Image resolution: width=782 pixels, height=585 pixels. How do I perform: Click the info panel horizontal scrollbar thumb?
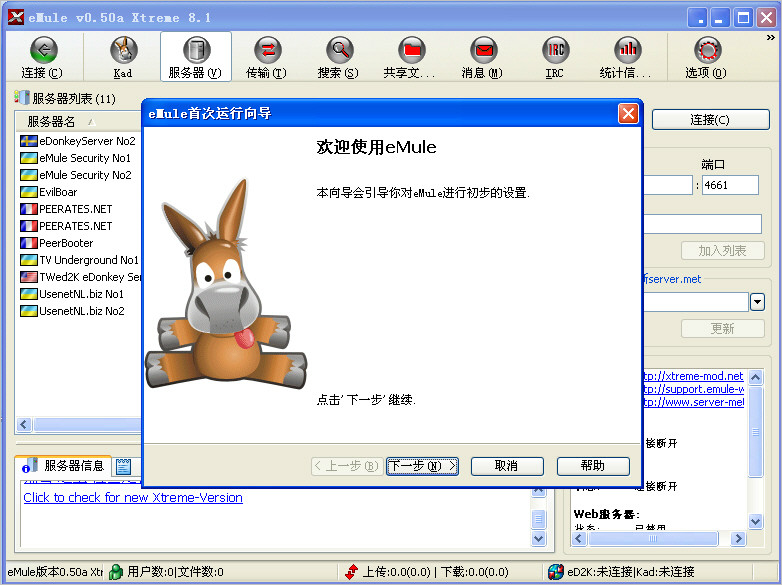pyautogui.click(x=653, y=539)
